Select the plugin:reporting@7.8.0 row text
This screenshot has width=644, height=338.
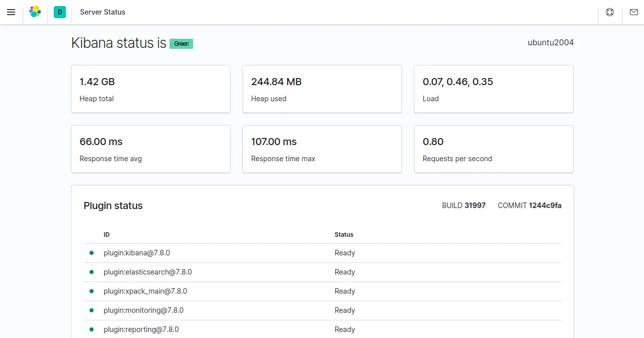pos(141,329)
